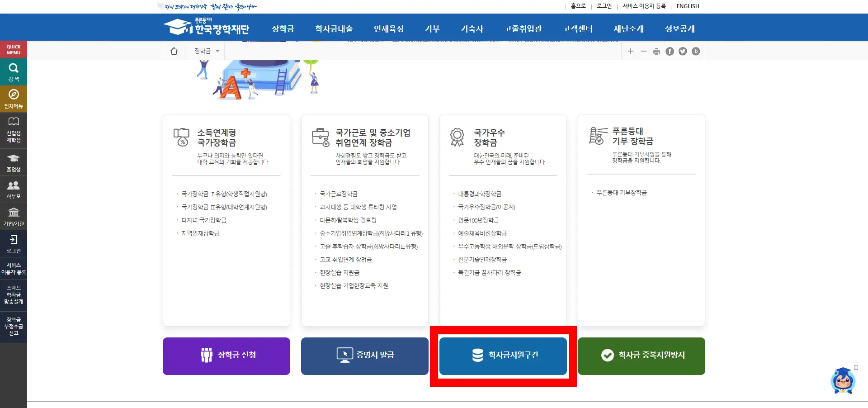
Task: Switch the site language to ENGLISH
Action: 687,6
